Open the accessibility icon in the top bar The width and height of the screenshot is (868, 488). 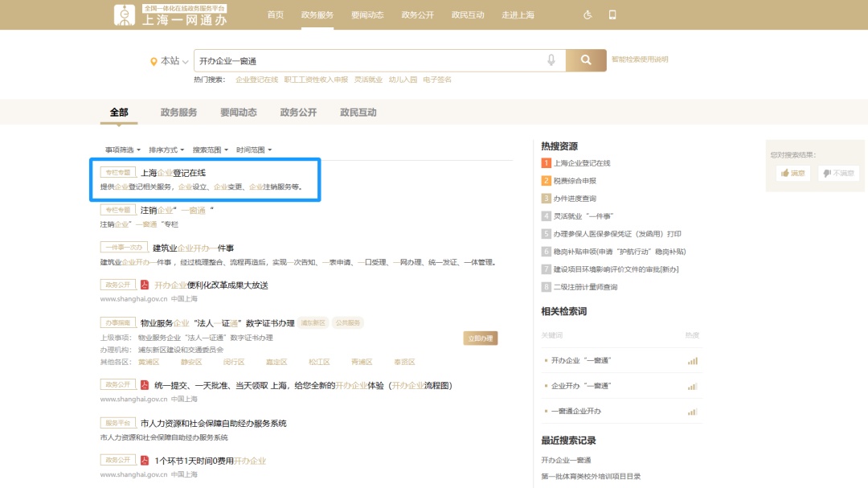point(588,14)
